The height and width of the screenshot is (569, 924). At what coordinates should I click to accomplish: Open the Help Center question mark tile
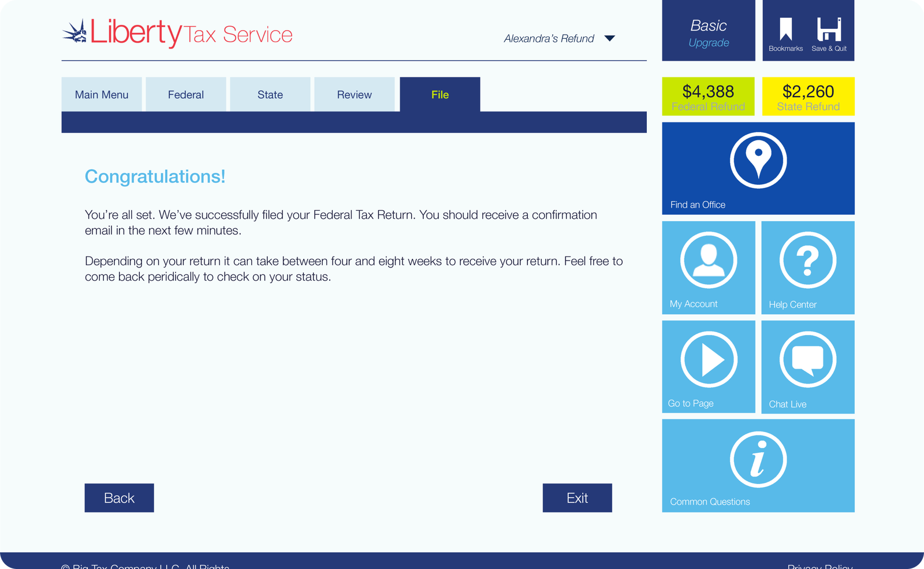click(x=808, y=267)
